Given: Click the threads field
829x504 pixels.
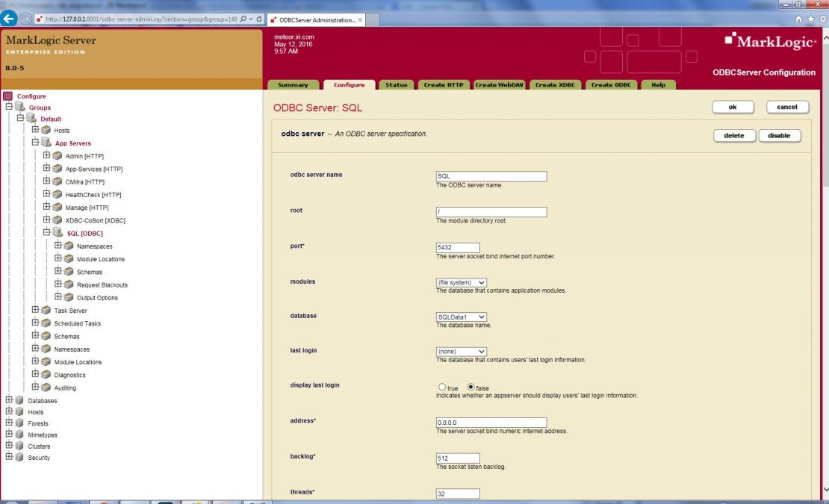Looking at the screenshot, I should 458,494.
